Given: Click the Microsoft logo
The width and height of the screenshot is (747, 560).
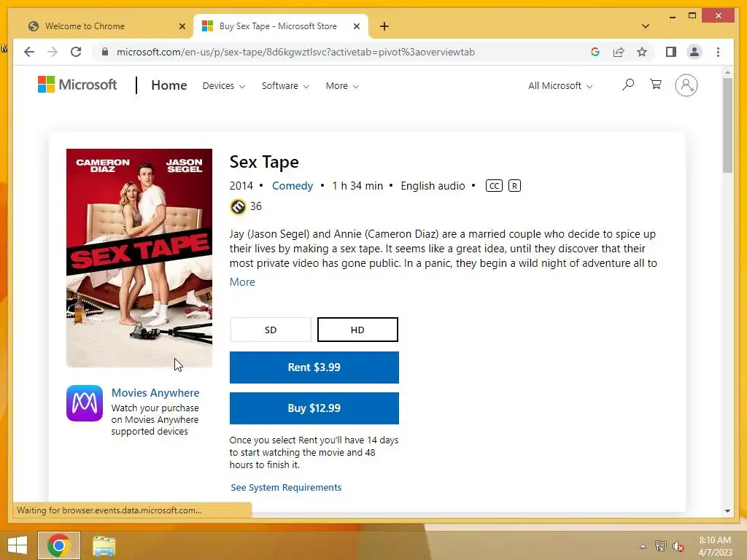Looking at the screenshot, I should tap(77, 85).
